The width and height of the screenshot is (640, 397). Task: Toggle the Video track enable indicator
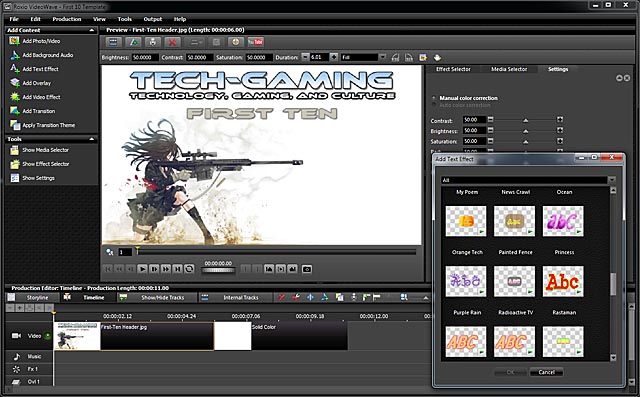(48, 336)
